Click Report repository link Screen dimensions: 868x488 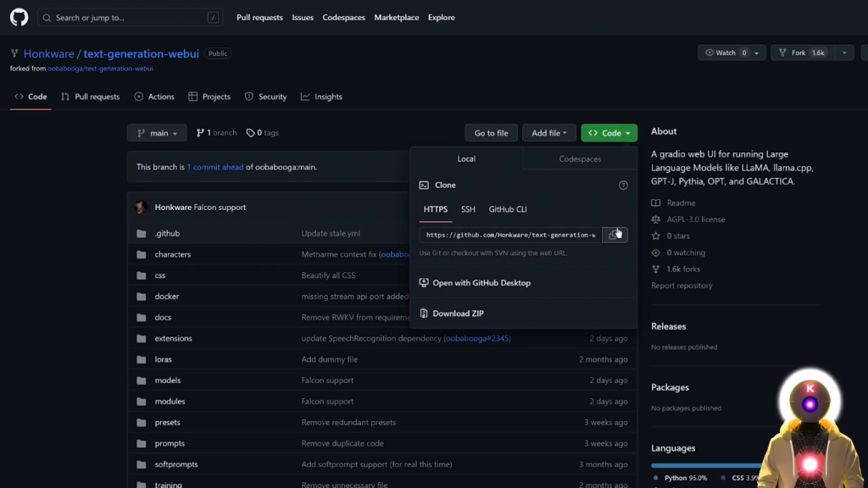point(682,286)
